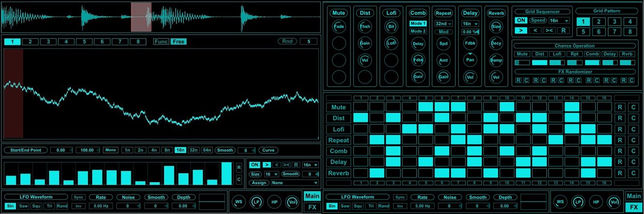Switch to the Free mode tab
The height and width of the screenshot is (214, 644).
(179, 41)
